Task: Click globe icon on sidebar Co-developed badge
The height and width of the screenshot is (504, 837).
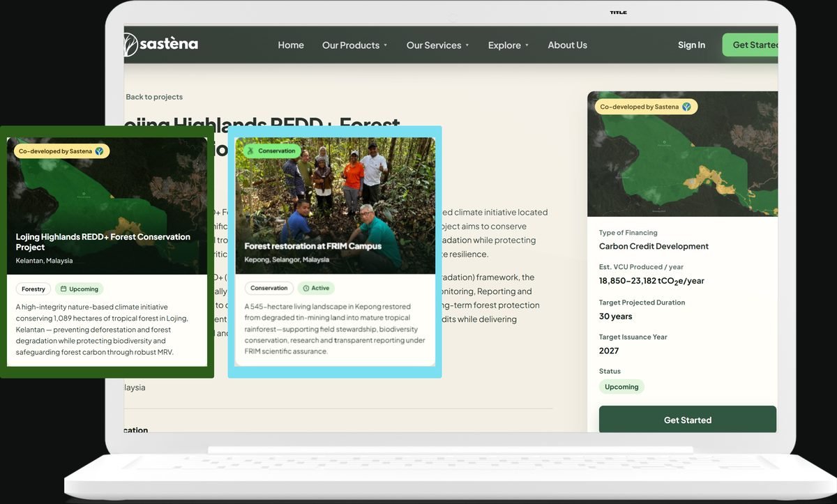Action: click(686, 107)
